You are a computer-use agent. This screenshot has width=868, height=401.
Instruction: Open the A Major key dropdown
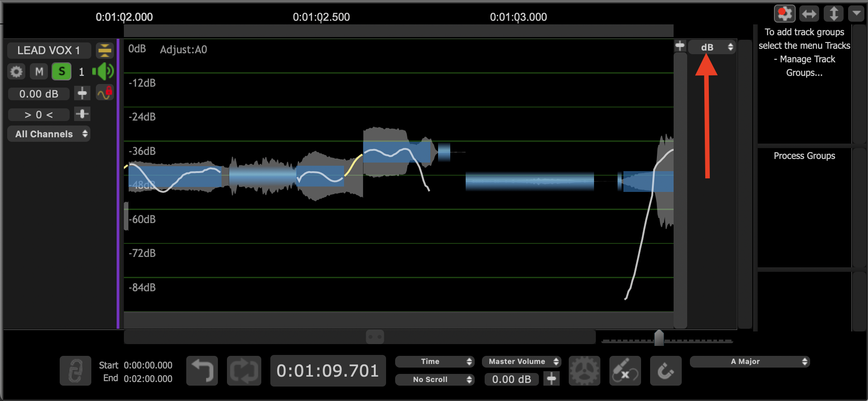[750, 362]
